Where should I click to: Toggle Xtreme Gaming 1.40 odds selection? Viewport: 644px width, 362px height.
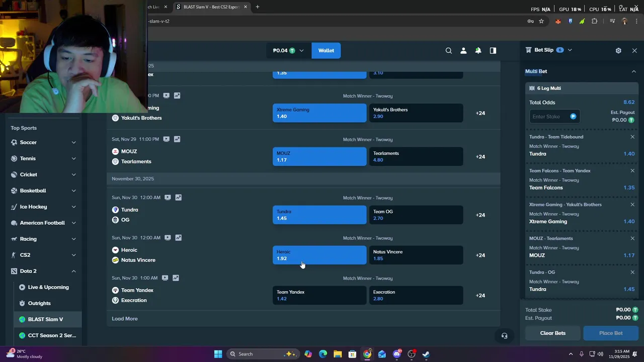click(319, 113)
